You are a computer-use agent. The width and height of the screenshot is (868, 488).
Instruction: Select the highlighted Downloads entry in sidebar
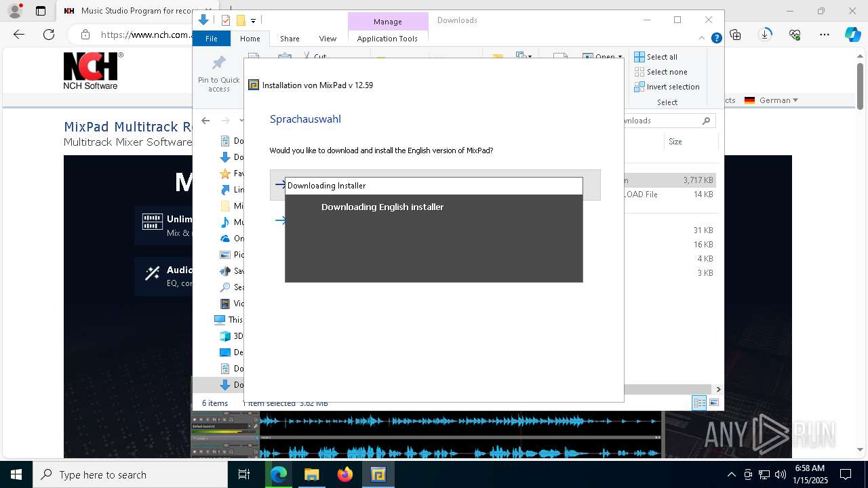click(x=219, y=385)
